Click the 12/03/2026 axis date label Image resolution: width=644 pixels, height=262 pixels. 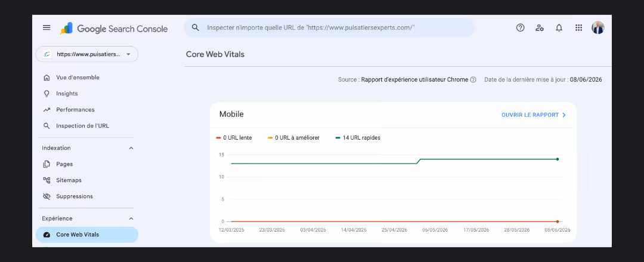point(231,230)
